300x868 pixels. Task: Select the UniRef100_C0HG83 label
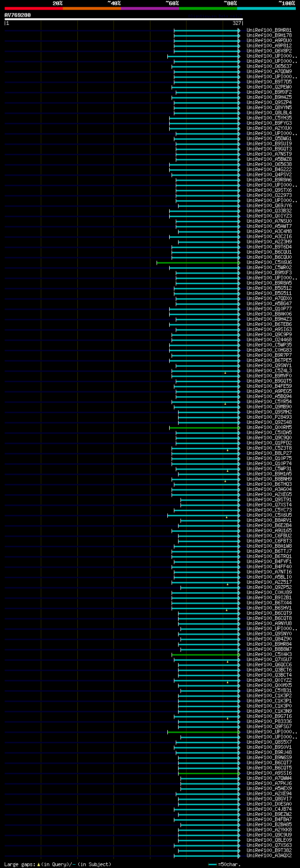(269, 350)
